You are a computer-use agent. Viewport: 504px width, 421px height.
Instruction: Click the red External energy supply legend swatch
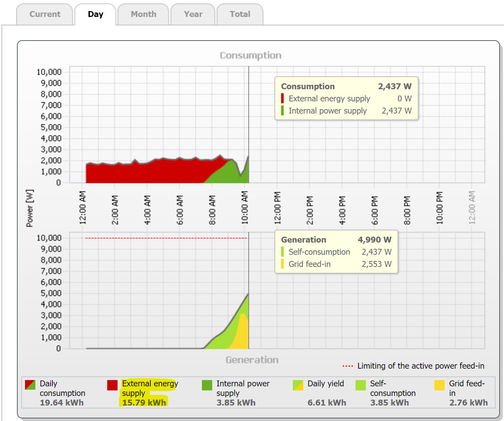112,385
